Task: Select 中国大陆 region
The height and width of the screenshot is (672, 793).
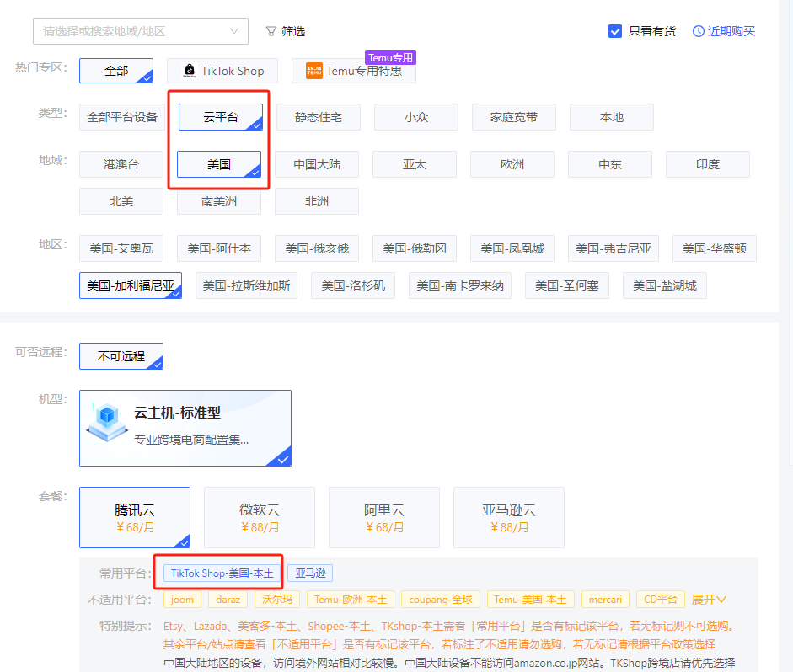Action: (317, 164)
